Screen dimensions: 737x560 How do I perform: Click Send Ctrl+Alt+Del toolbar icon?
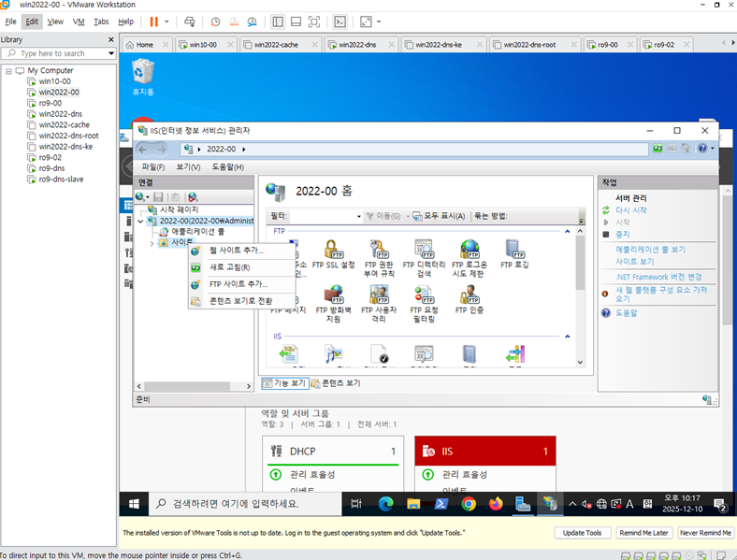[190, 22]
